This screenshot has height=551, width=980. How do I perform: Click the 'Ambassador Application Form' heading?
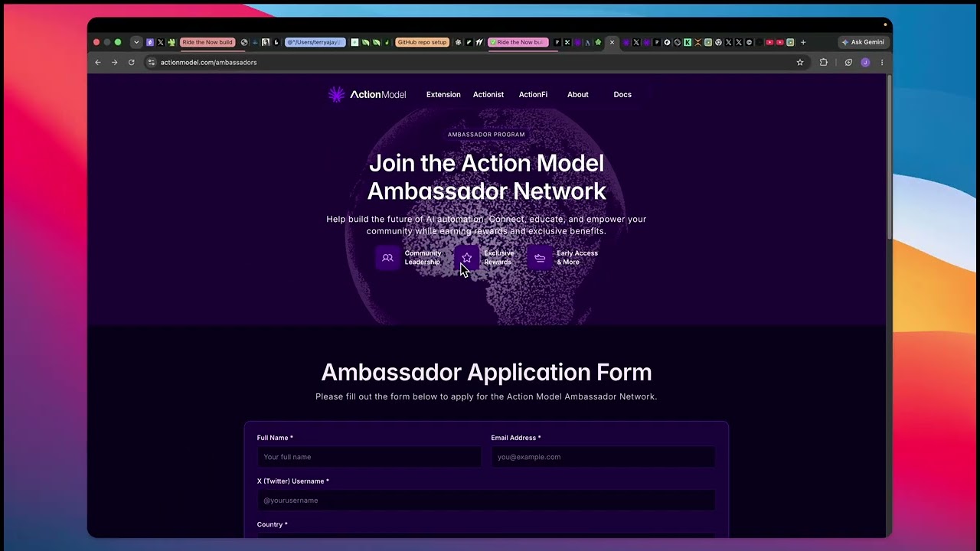tap(486, 372)
